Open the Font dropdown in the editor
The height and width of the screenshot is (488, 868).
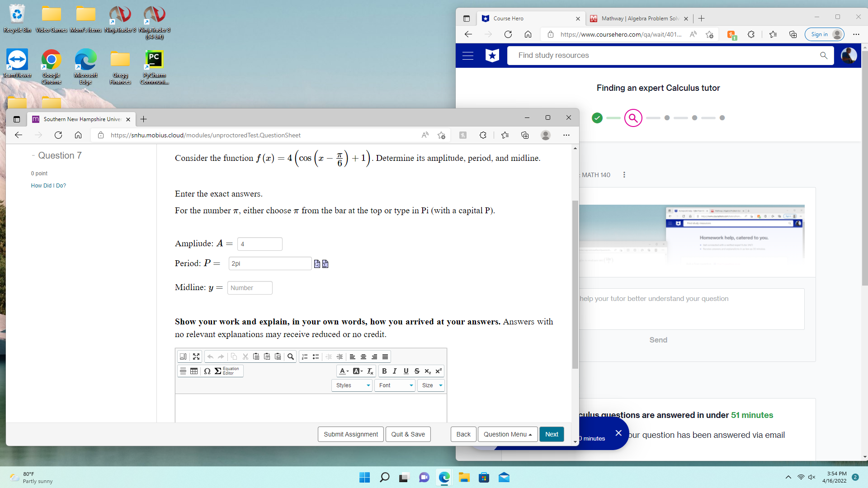(394, 385)
